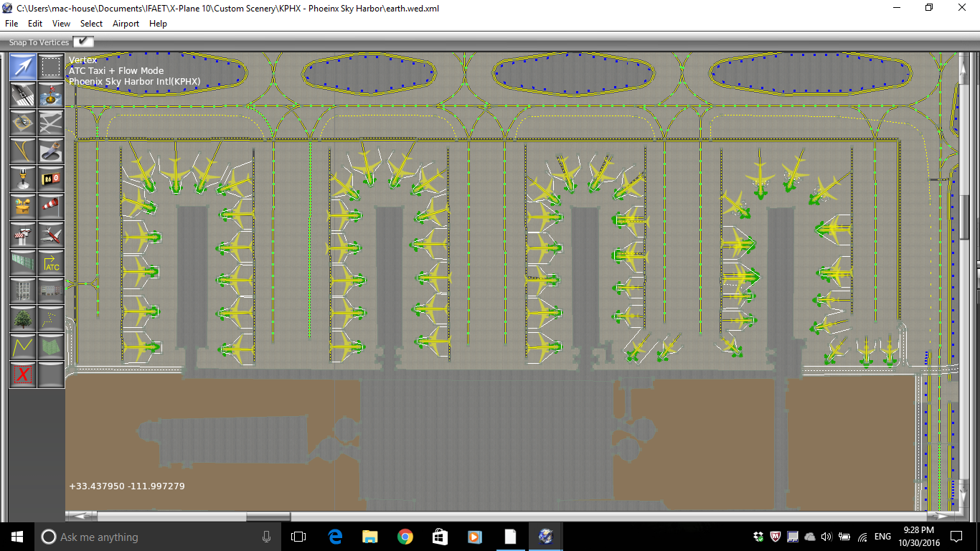
Task: Click the "ATC Taxi + Flow Mode" label
Action: point(116,71)
